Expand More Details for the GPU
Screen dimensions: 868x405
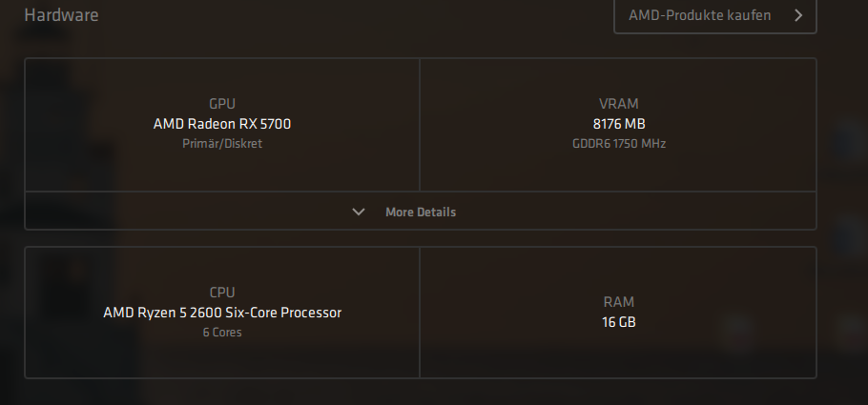[x=420, y=212]
